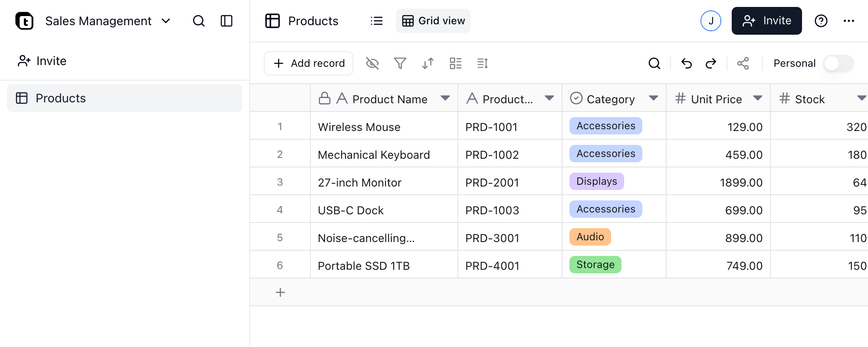Image resolution: width=868 pixels, height=347 pixels.
Task: Click the Add record button
Action: (309, 63)
